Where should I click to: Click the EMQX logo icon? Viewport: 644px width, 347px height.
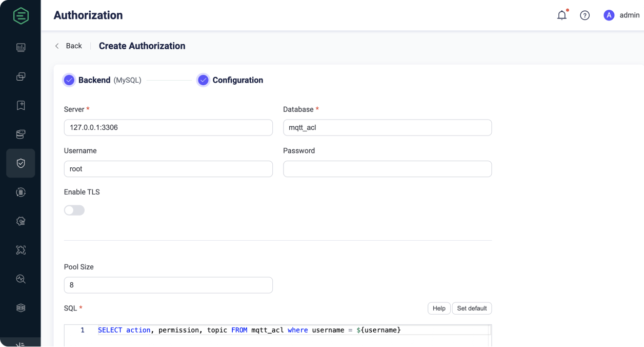point(21,15)
